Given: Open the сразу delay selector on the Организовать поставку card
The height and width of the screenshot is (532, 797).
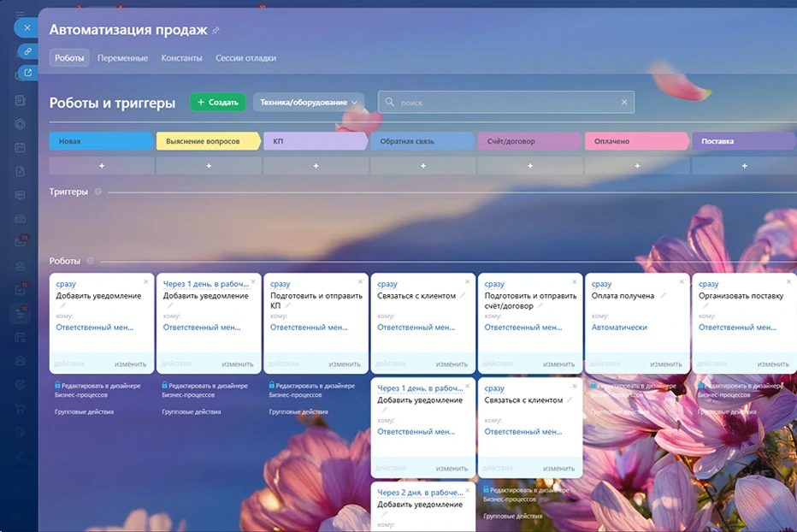Looking at the screenshot, I should (x=709, y=284).
